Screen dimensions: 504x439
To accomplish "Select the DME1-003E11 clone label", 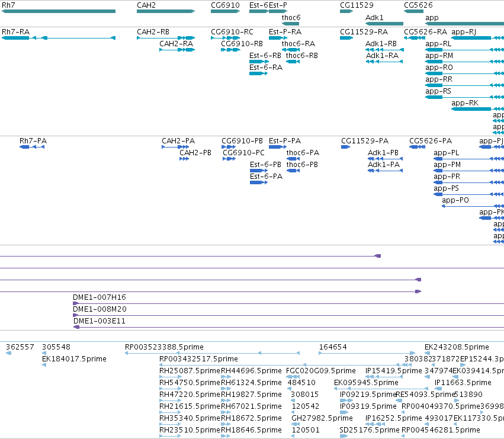I will click(99, 321).
